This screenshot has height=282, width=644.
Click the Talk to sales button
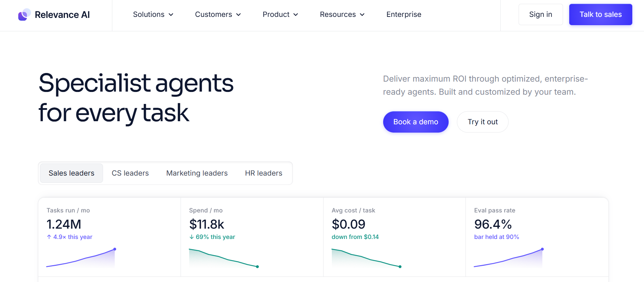pyautogui.click(x=601, y=14)
